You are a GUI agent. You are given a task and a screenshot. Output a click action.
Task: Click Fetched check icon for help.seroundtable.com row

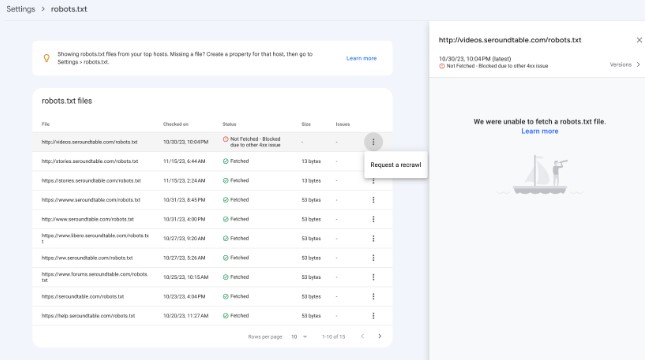click(x=225, y=316)
